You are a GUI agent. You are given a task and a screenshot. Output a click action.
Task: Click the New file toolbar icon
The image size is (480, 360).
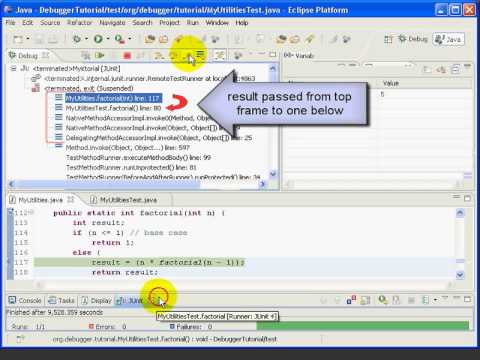pos(18,39)
